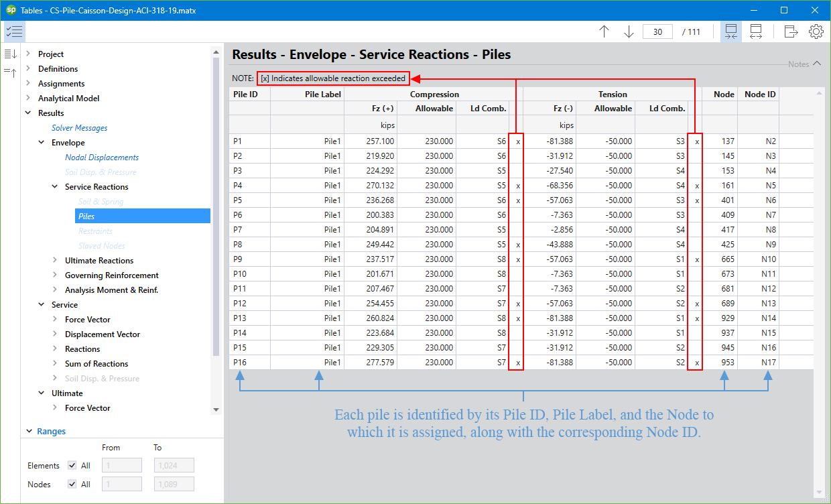Click the collapse all tree icon

coord(10,72)
